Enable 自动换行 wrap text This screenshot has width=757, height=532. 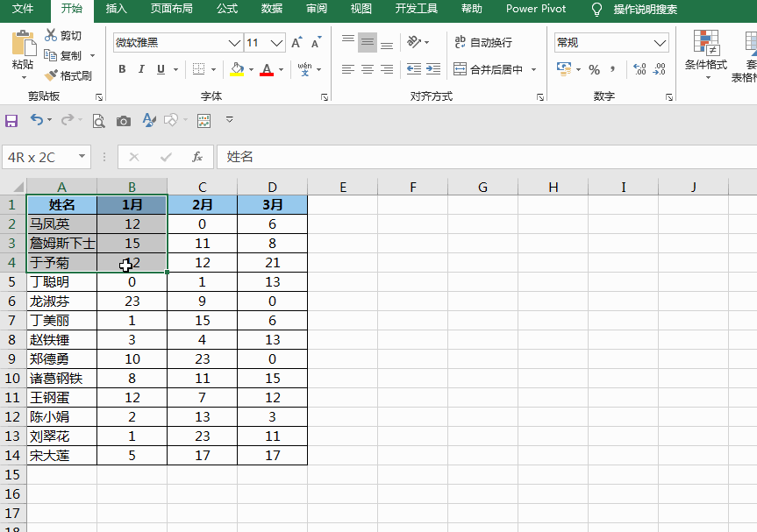(483, 42)
